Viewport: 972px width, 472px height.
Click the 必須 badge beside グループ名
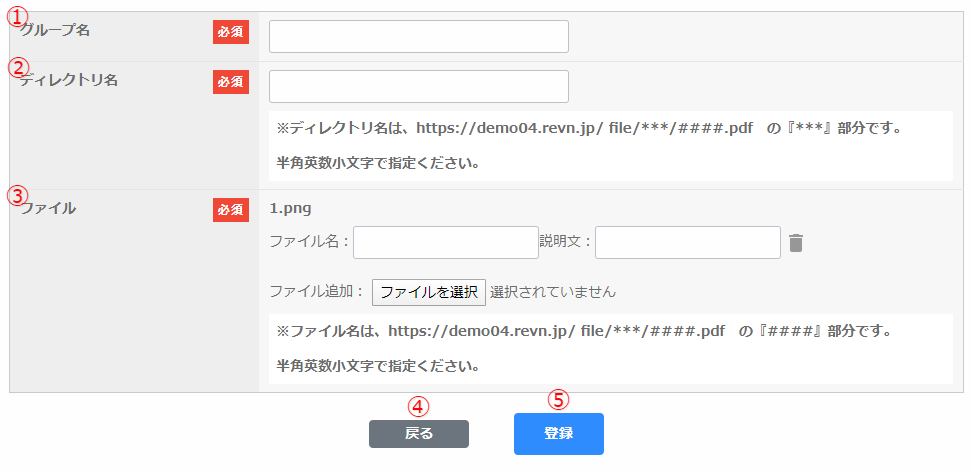(x=230, y=32)
